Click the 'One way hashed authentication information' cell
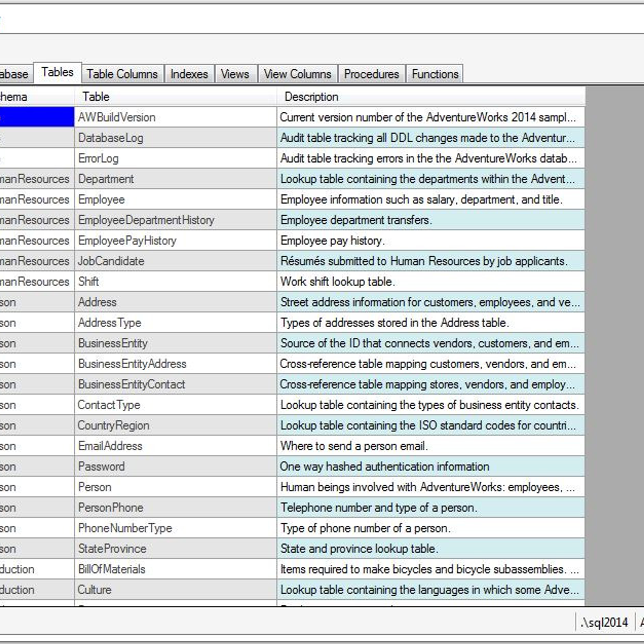The image size is (644, 644). (431, 466)
